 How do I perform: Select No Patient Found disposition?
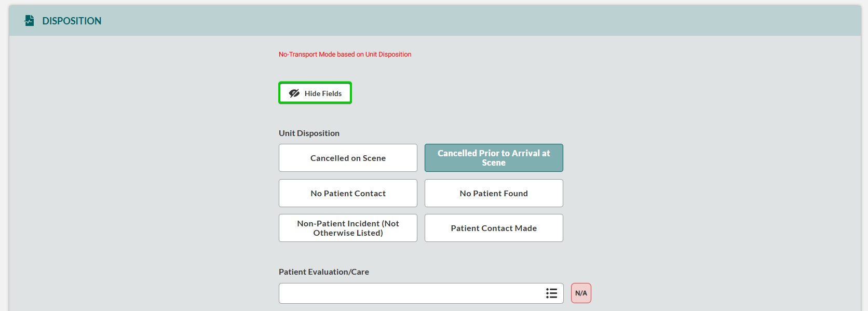494,193
